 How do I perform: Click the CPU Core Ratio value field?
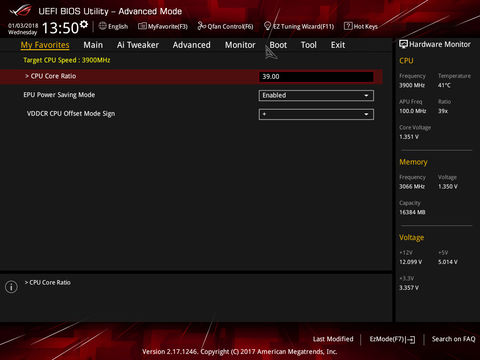tap(316, 77)
